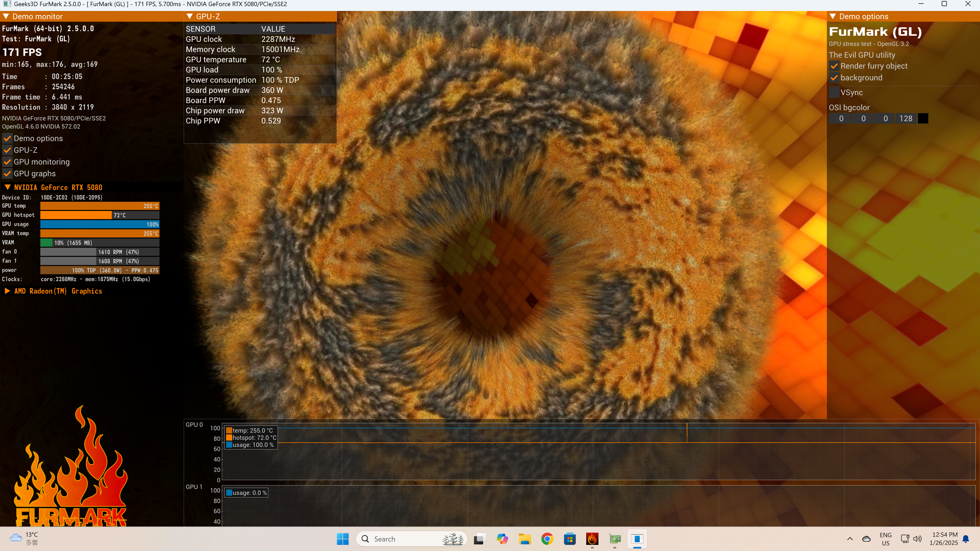Screen dimensions: 980x551
Task: Disable the background checkbox
Action: coord(834,78)
